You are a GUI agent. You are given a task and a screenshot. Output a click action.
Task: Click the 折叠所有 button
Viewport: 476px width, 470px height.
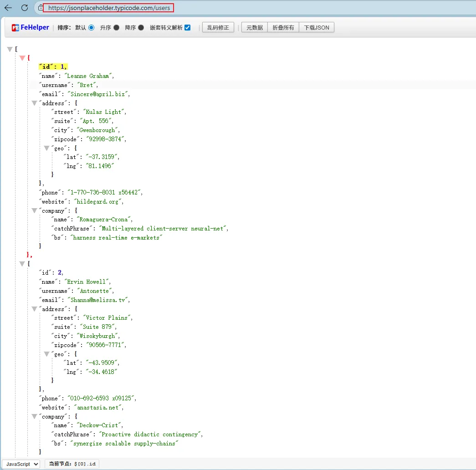tap(283, 27)
